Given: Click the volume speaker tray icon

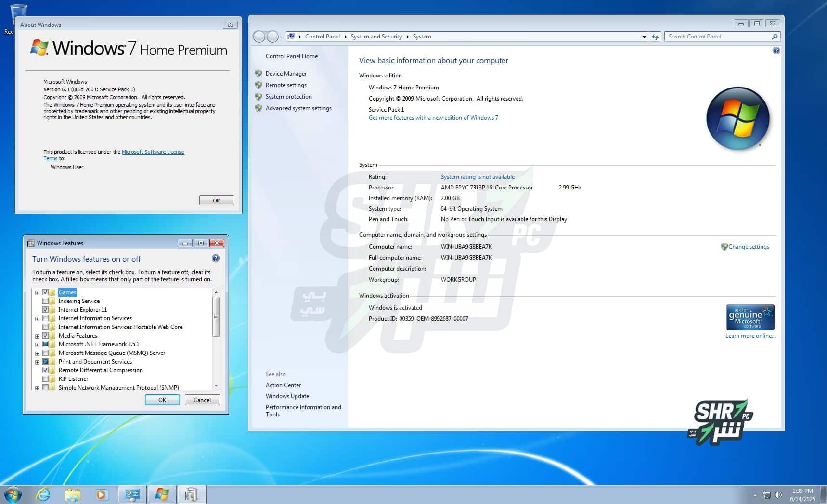Looking at the screenshot, I should pos(778,495).
